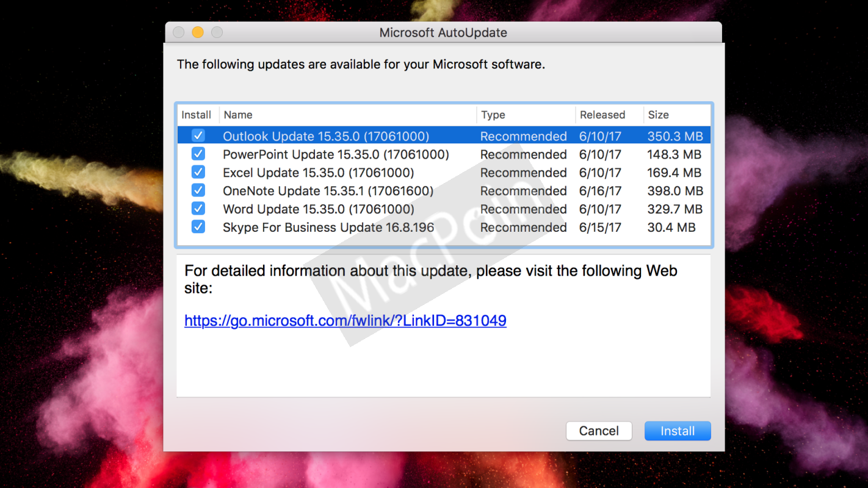Select the Word Update 15.35.0 row
The width and height of the screenshot is (868, 488).
click(318, 209)
